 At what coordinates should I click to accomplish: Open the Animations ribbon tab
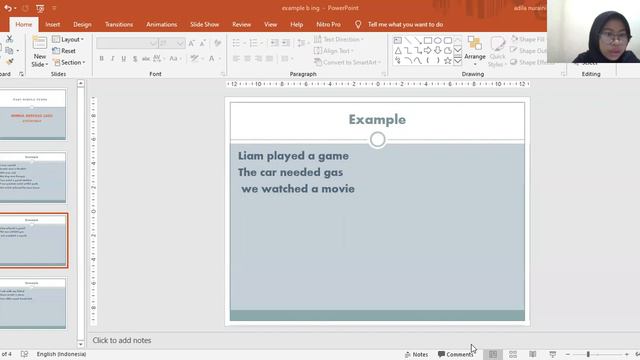pos(162,24)
